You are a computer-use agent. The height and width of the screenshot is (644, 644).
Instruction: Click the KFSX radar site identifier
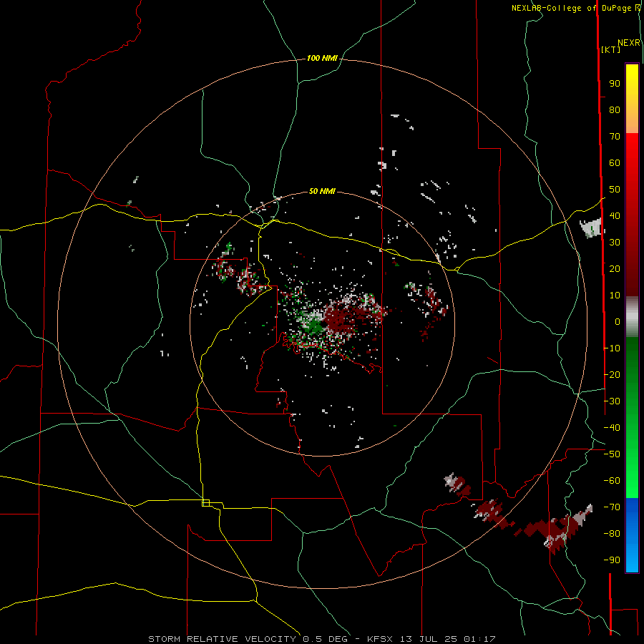click(x=380, y=639)
